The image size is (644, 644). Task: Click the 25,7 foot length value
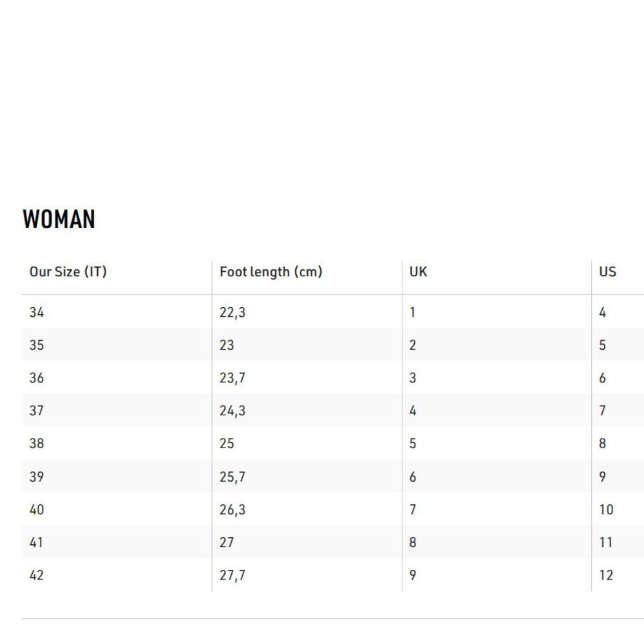[232, 477]
